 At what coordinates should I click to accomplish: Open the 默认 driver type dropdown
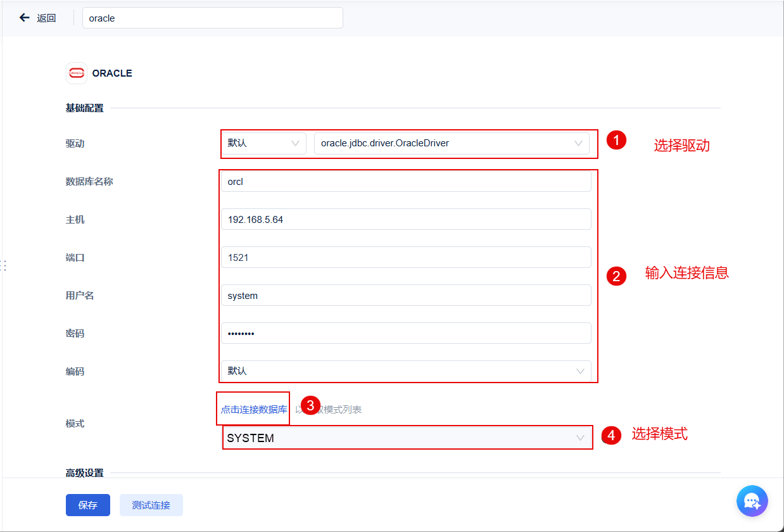[263, 143]
